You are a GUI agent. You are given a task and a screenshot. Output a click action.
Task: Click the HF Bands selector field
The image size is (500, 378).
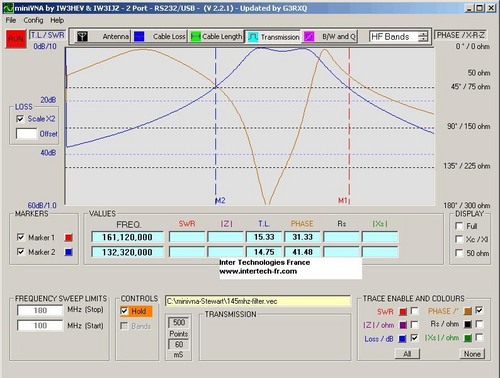click(x=394, y=37)
